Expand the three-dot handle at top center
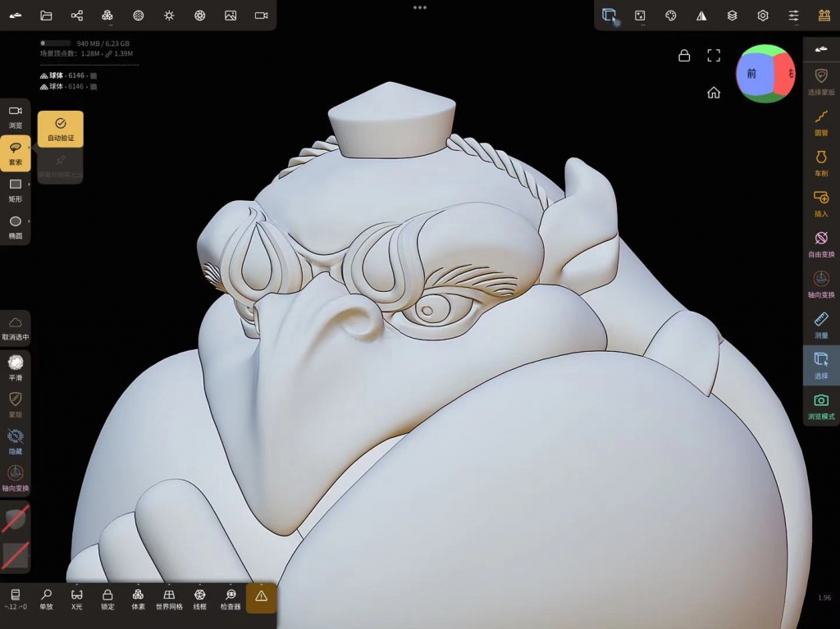840x629 pixels. click(420, 7)
